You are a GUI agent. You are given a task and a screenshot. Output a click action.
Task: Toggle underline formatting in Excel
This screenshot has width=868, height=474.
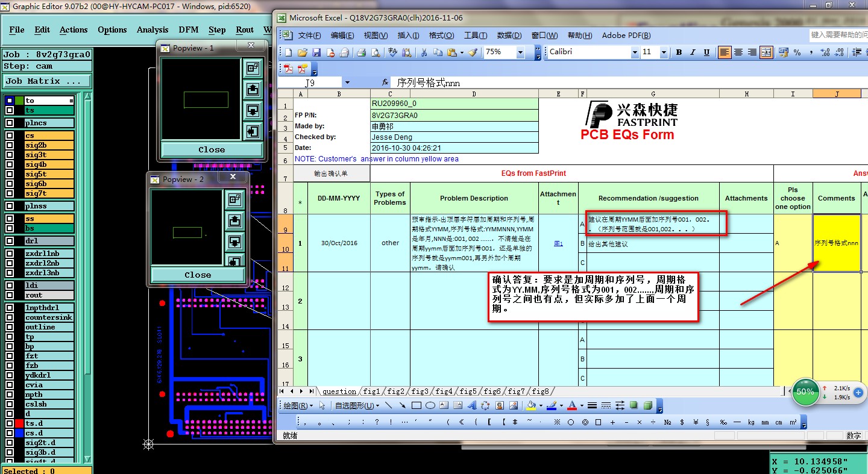[706, 52]
